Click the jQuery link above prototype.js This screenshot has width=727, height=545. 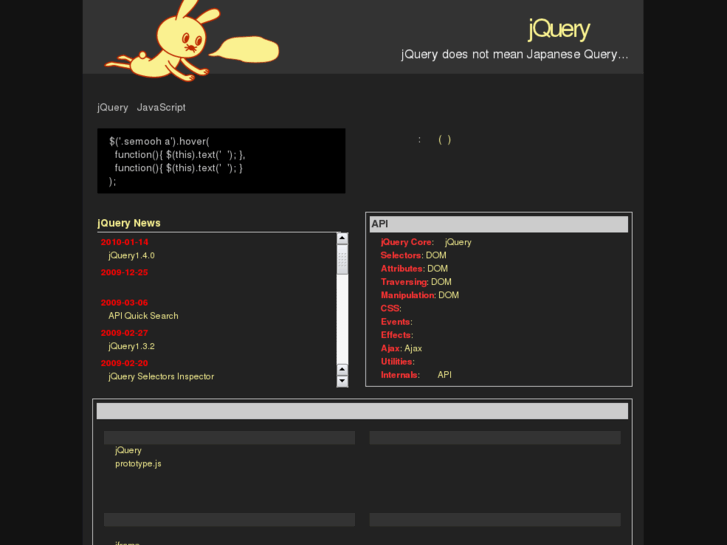coord(128,450)
